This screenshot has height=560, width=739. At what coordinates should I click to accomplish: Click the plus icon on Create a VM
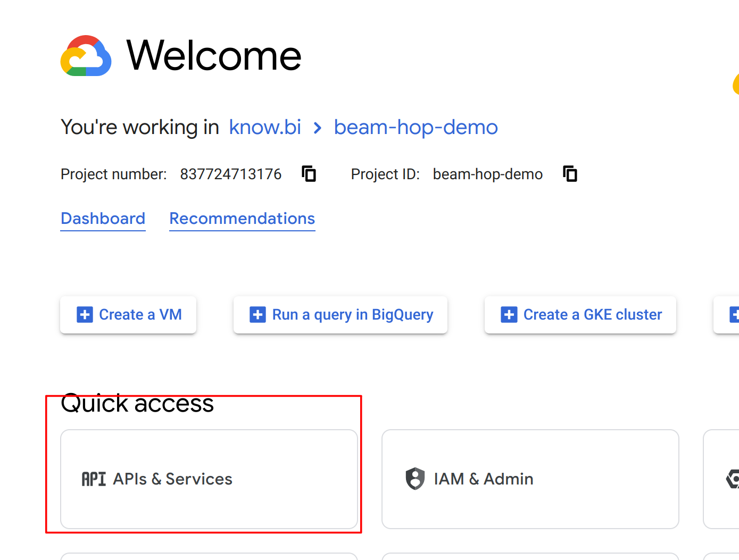(85, 315)
